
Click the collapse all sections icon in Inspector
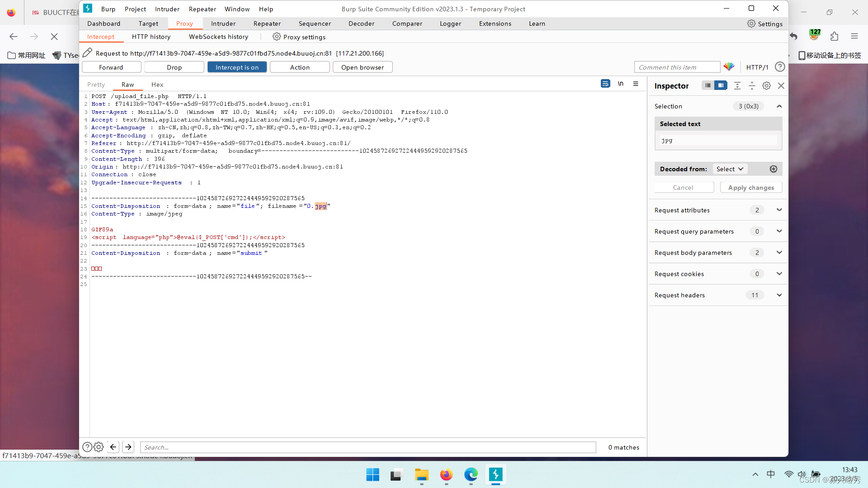click(x=752, y=85)
